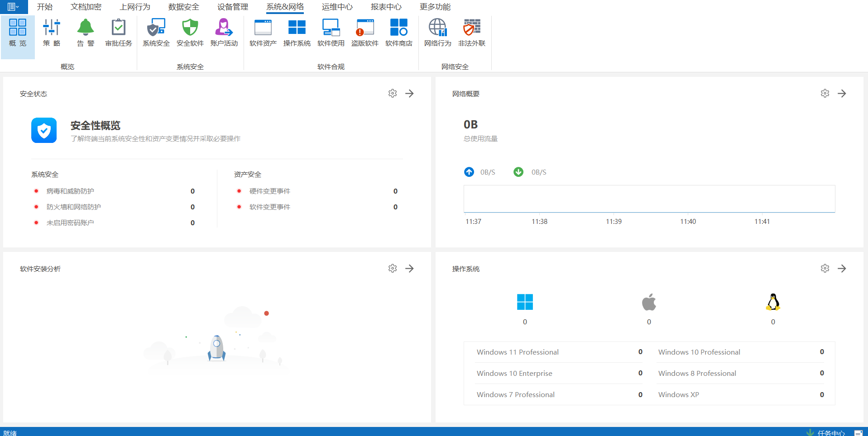This screenshot has height=436, width=868.
Task: Open 任务中心 in the status bar
Action: pyautogui.click(x=830, y=433)
